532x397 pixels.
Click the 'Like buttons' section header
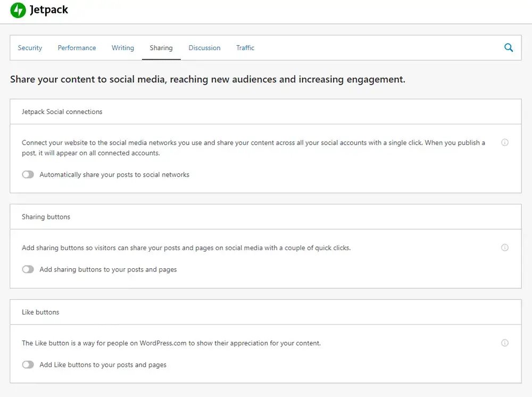40,312
